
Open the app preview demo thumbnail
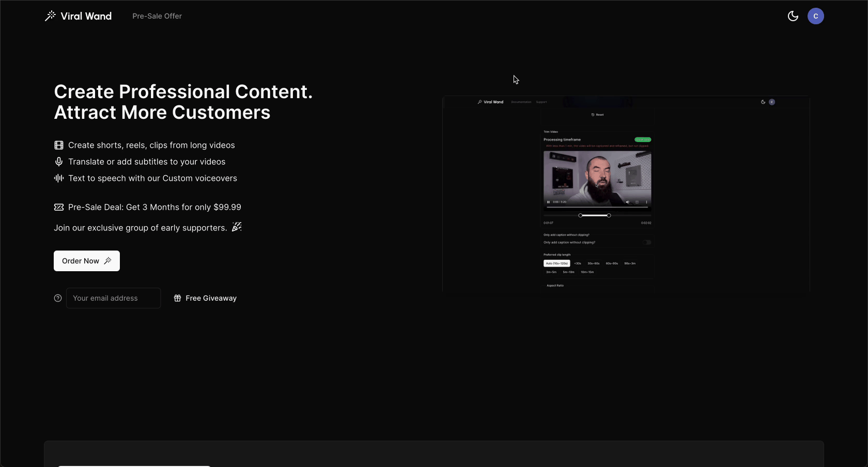pyautogui.click(x=626, y=194)
